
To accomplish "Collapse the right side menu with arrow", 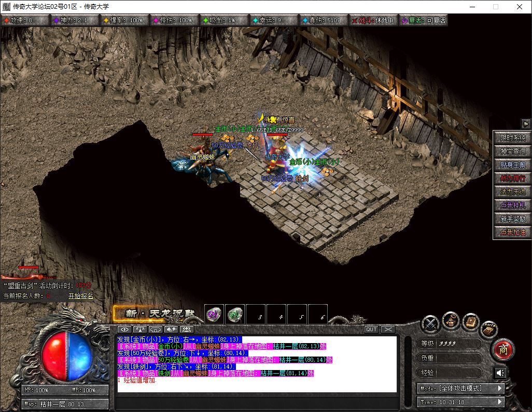I will pos(526,124).
